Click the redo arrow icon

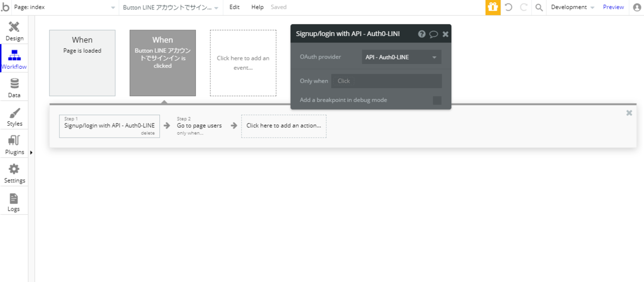click(523, 7)
